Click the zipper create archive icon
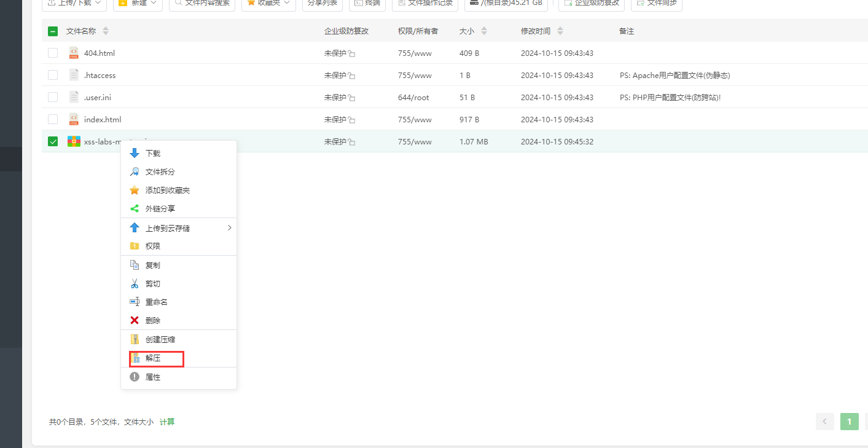The width and height of the screenshot is (868, 448). click(x=135, y=339)
